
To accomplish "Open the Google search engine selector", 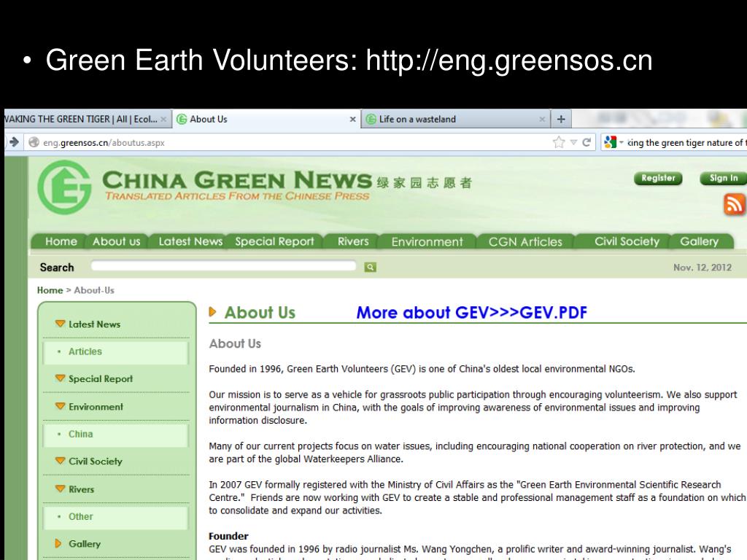I will (x=613, y=142).
